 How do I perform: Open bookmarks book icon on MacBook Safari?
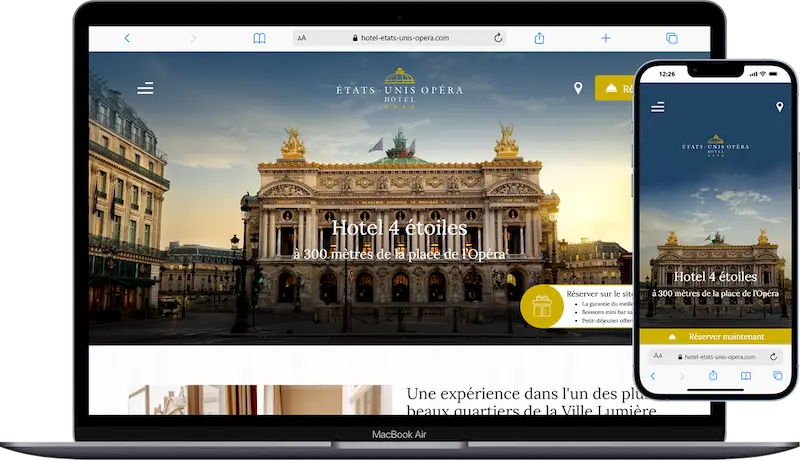pyautogui.click(x=259, y=38)
